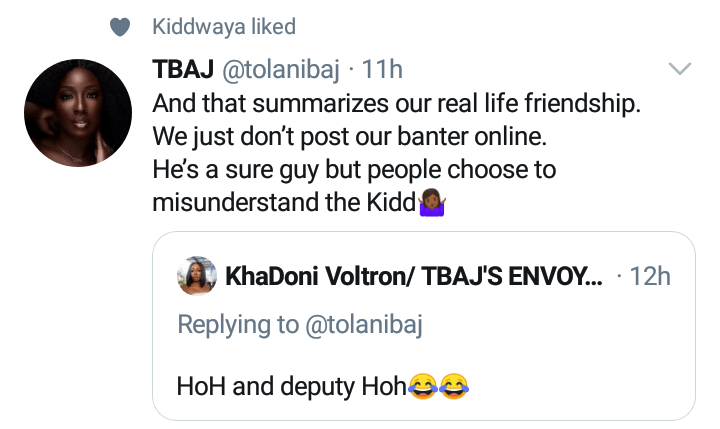Click the @tolanibaj handle in the tweet header
The image size is (720, 429).
275,70
